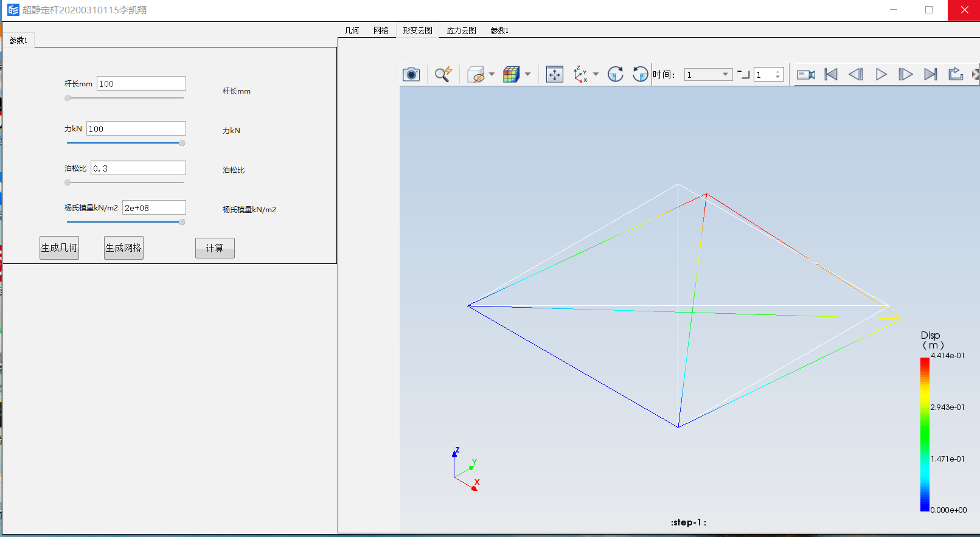Expand the visibility cube dropdown arrow
The height and width of the screenshot is (537, 980).
click(x=492, y=74)
